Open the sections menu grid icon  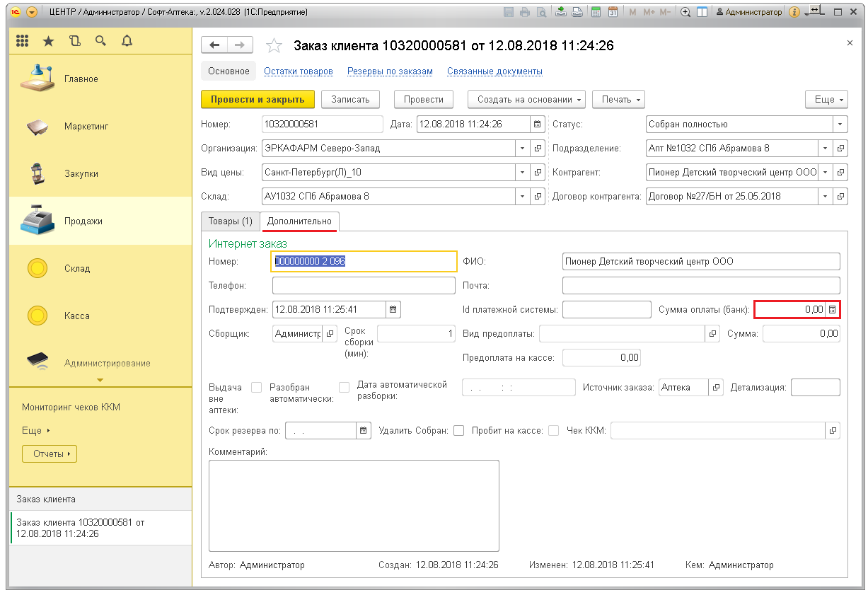pos(22,41)
